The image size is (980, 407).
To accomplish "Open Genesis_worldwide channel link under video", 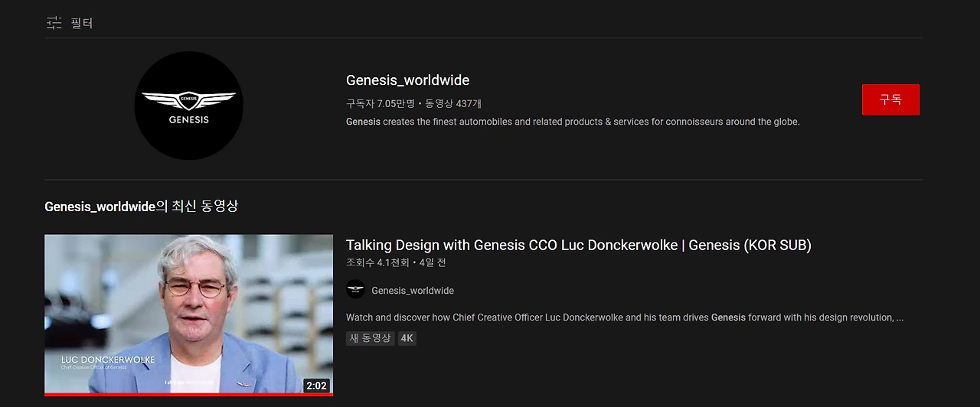I will pyautogui.click(x=413, y=291).
